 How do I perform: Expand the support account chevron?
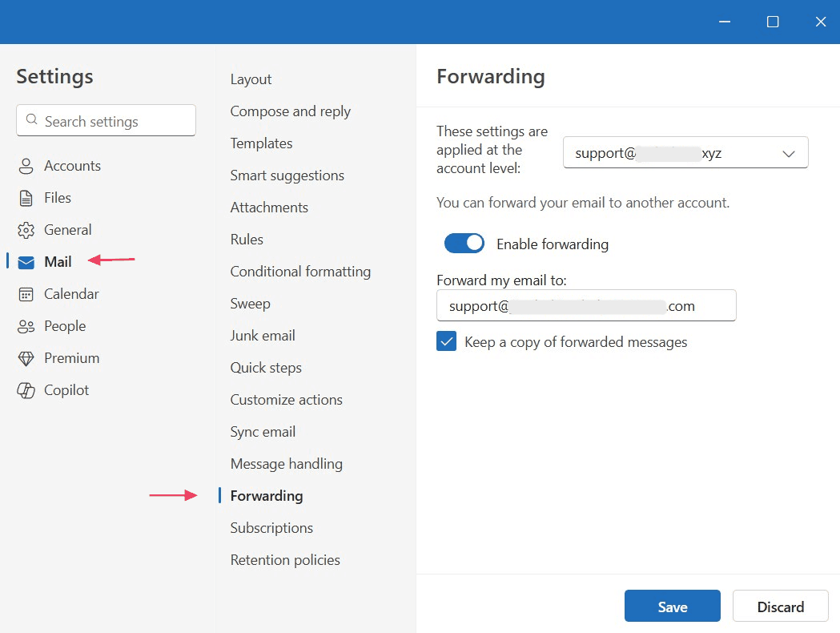pyautogui.click(x=789, y=152)
